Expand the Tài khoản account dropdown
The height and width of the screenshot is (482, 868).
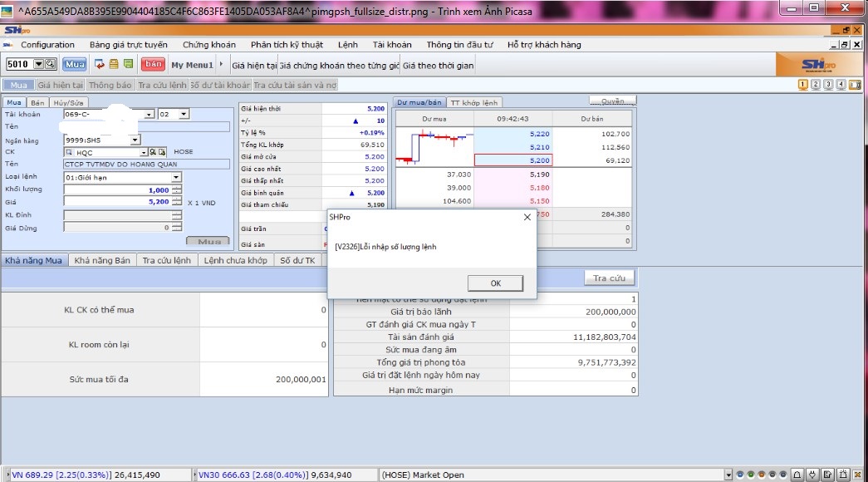coord(149,114)
